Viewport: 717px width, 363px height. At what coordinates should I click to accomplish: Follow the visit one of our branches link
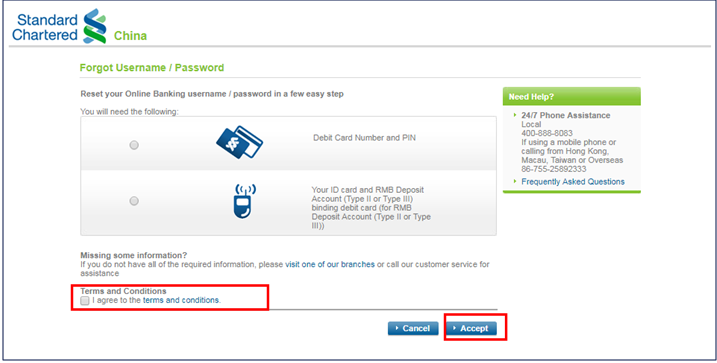330,264
